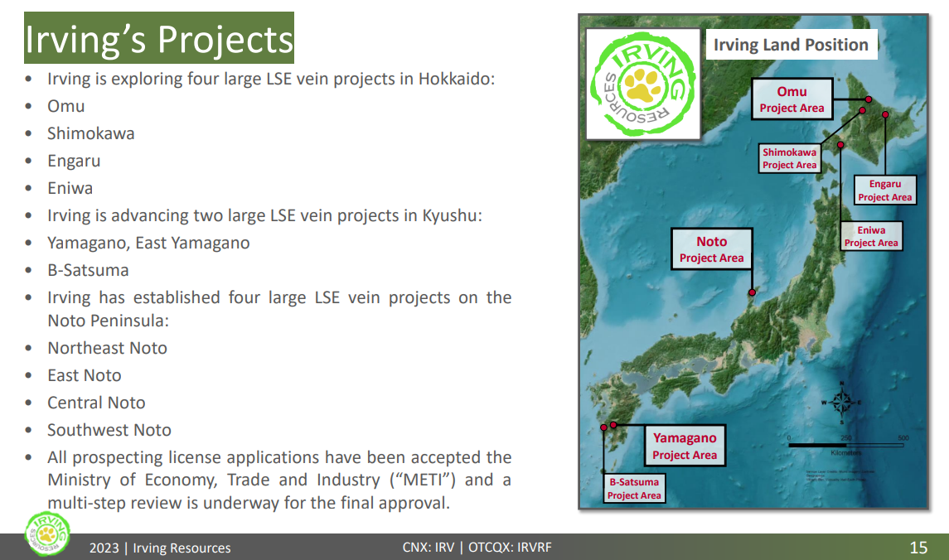Click the METI license applications paragraph
This screenshot has height=560, width=949.
coord(279,480)
